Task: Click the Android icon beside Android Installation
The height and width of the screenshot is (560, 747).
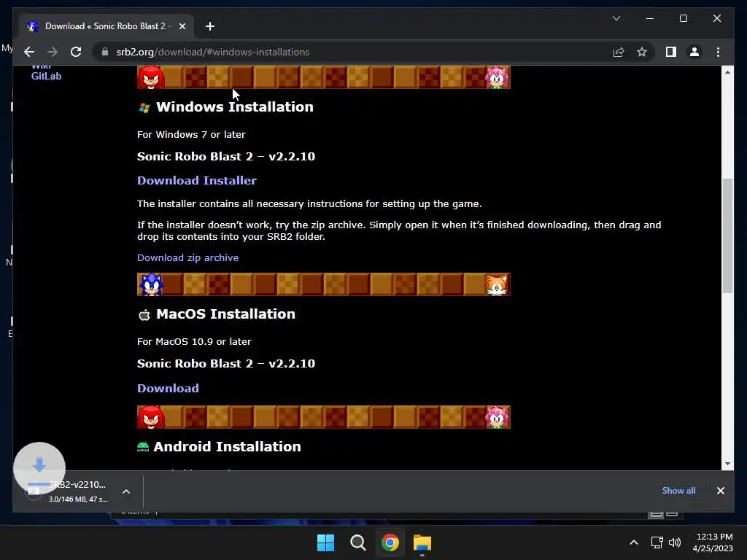Action: tap(142, 447)
